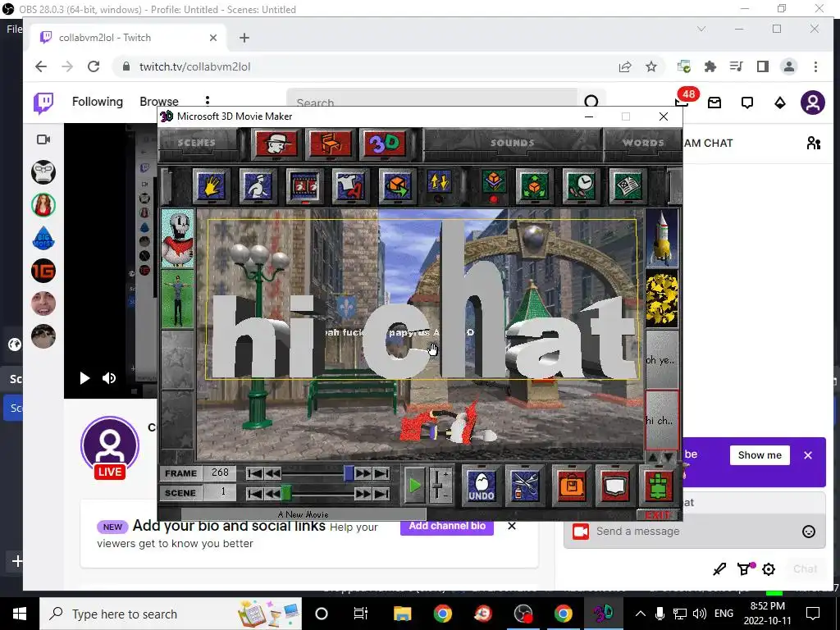Adjust the volume slider beside play button
The image size is (840, 630).
coord(439,486)
